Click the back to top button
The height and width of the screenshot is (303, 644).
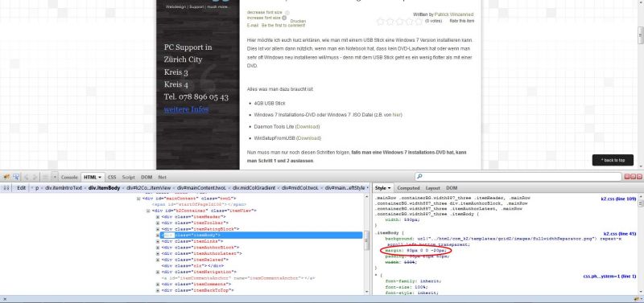click(613, 160)
